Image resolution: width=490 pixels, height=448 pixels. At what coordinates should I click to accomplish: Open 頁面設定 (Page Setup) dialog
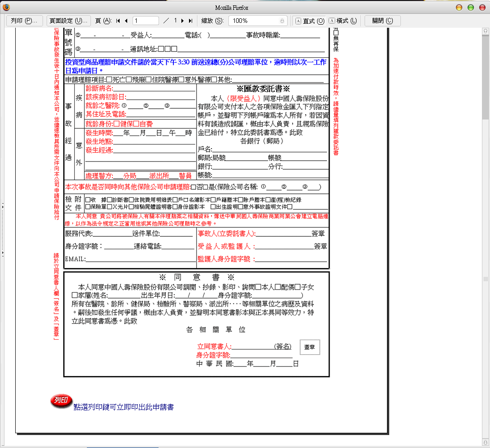click(69, 21)
